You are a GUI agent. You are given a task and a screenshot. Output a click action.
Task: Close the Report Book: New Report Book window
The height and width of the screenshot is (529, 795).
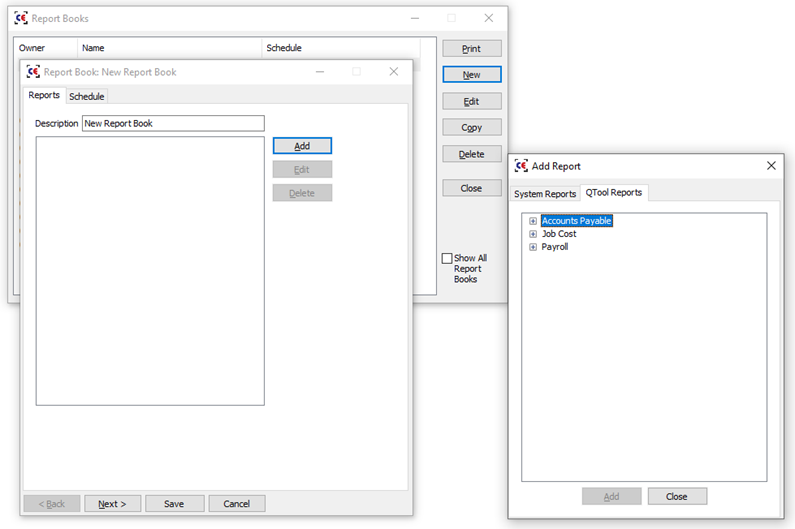394,72
